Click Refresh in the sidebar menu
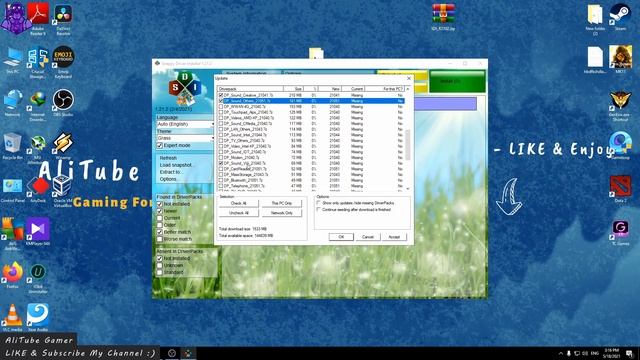This screenshot has height=360, width=640. (x=168, y=158)
